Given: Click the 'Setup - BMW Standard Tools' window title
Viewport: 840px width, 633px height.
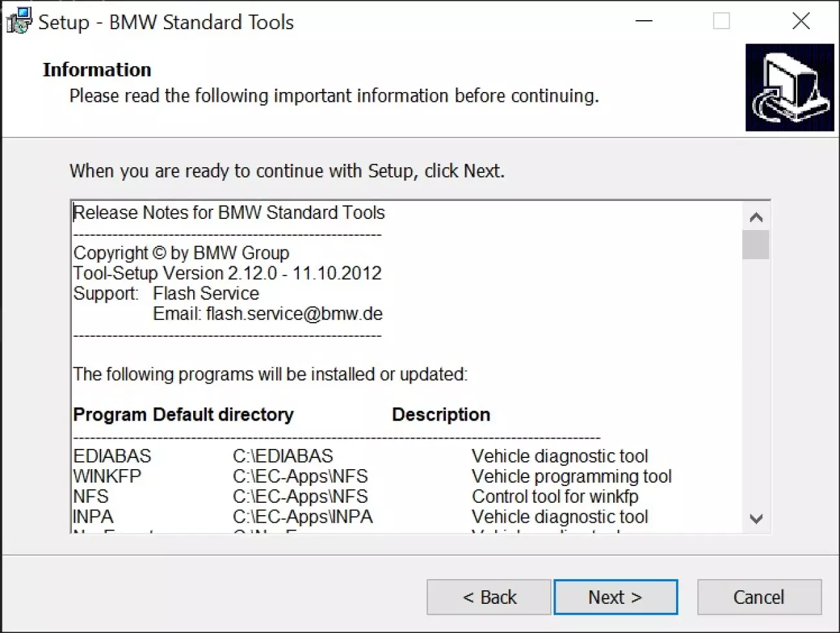Looking at the screenshot, I should point(166,22).
